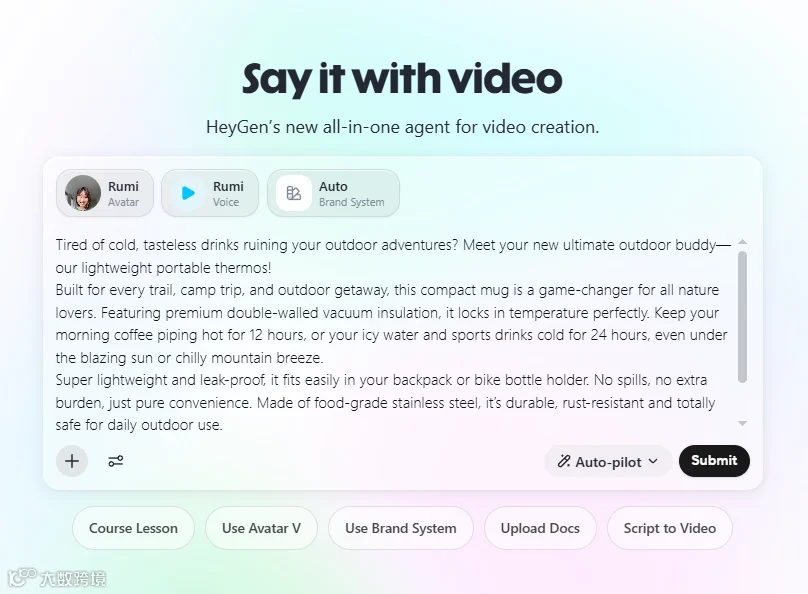Screen dimensions: 808x594
Task: Click the plus attachment button
Action: pos(72,461)
